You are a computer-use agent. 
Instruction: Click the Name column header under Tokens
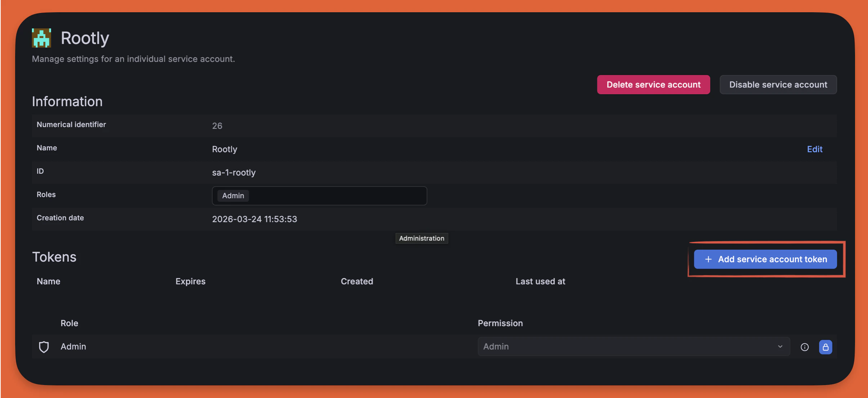tap(48, 281)
